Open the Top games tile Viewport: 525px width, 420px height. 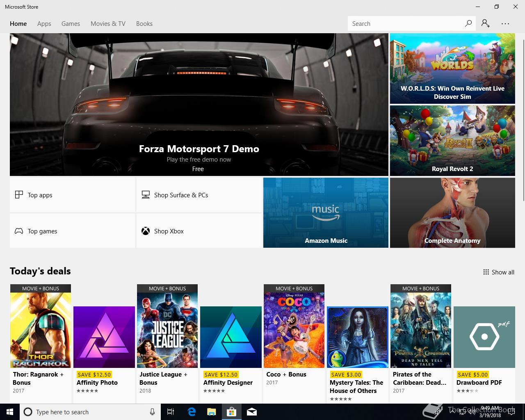coord(72,231)
